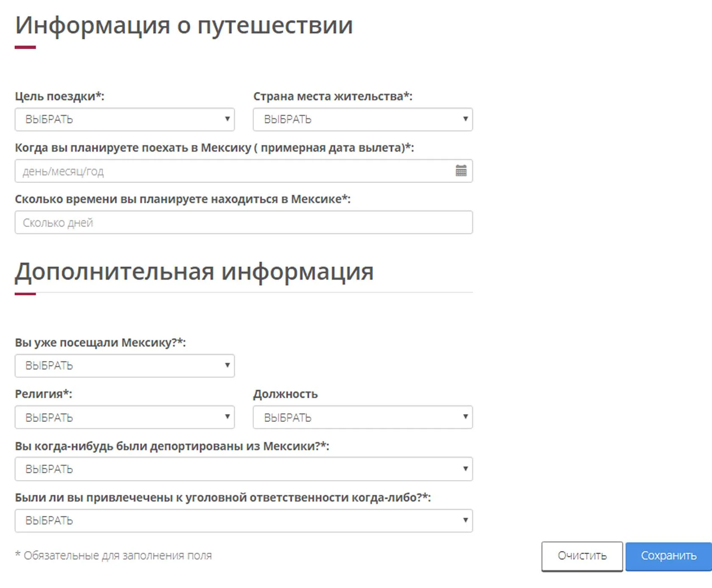Open the Вы уже посещали Мексику dropdown
The image size is (712, 588).
pyautogui.click(x=125, y=365)
